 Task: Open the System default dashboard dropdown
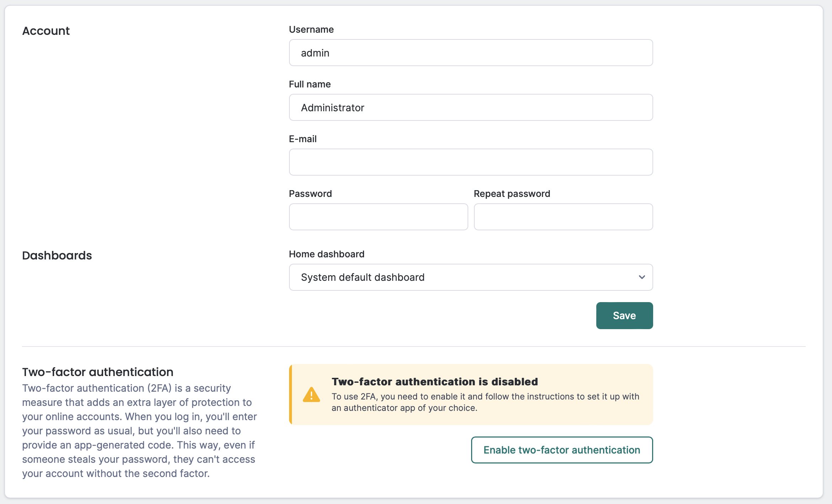click(470, 277)
